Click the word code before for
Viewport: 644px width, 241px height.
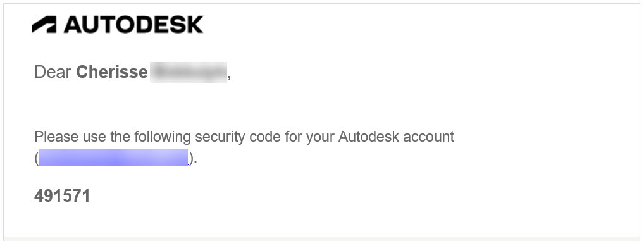tap(265, 137)
